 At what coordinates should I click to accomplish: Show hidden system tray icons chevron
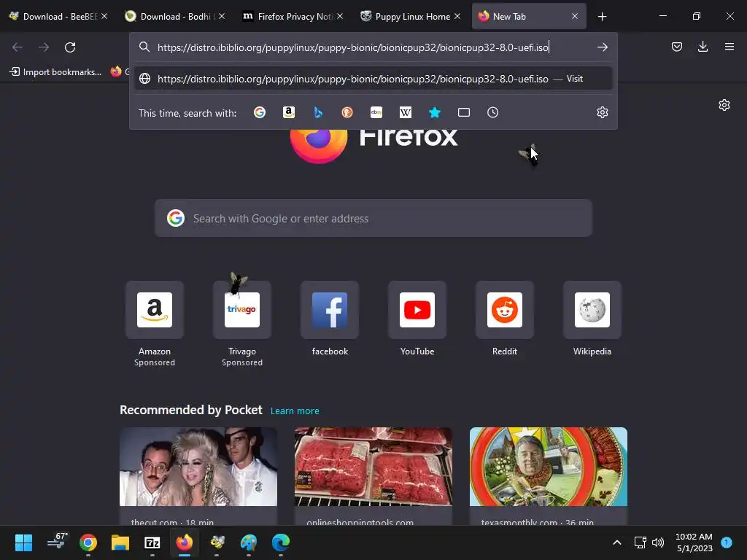617,542
